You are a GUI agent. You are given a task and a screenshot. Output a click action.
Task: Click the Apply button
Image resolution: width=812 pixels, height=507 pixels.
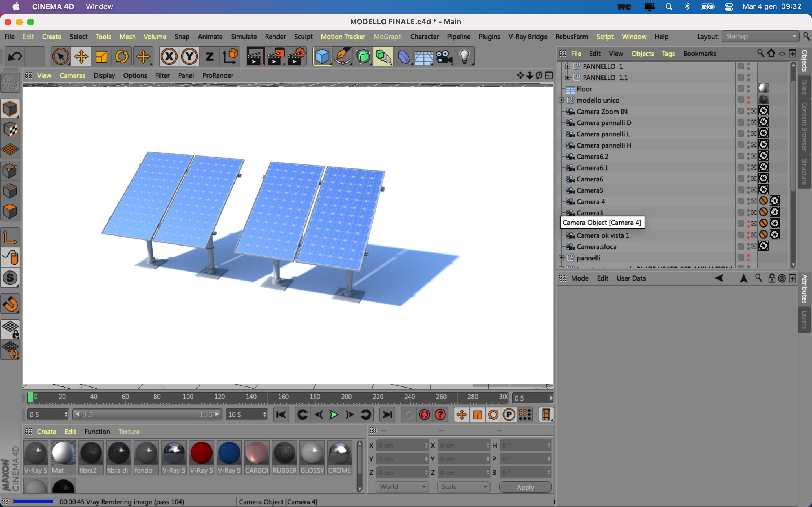coord(525,487)
